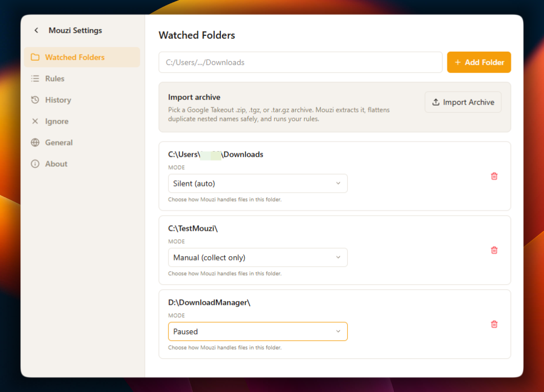
Task: Click the Google Takeout archive description text
Action: [x=279, y=115]
